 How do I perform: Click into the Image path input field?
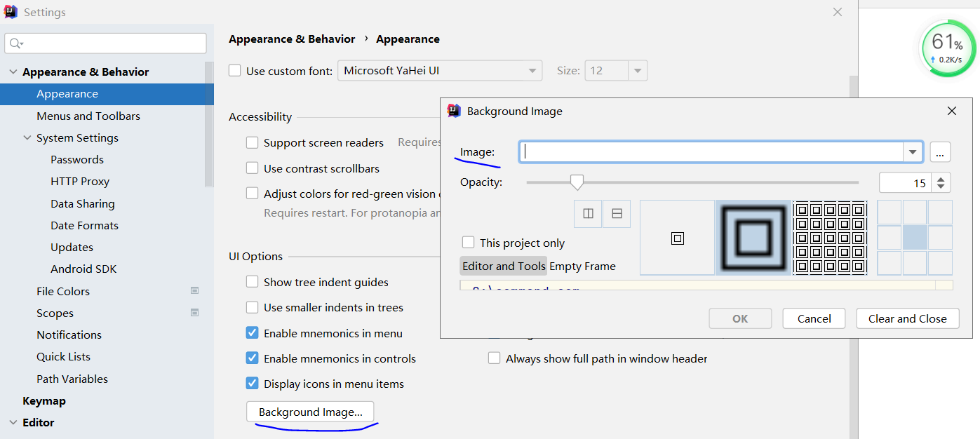[x=711, y=151]
